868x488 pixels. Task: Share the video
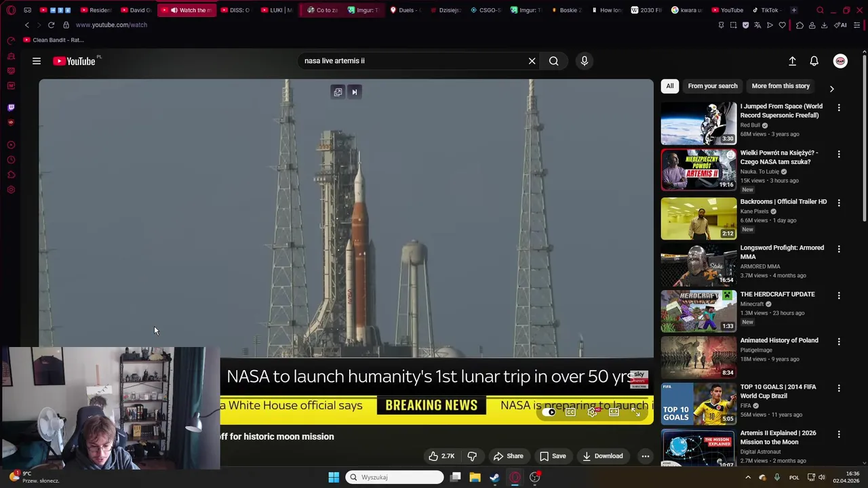click(509, 456)
